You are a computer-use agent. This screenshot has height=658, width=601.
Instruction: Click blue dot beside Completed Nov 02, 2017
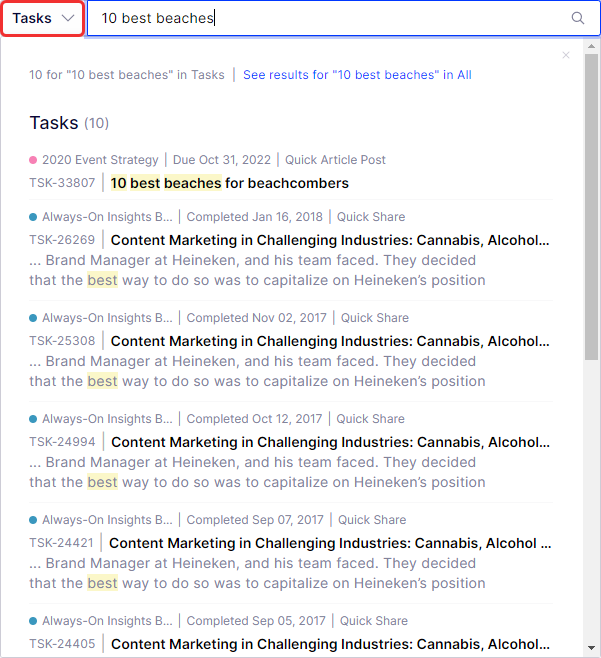[x=33, y=318]
